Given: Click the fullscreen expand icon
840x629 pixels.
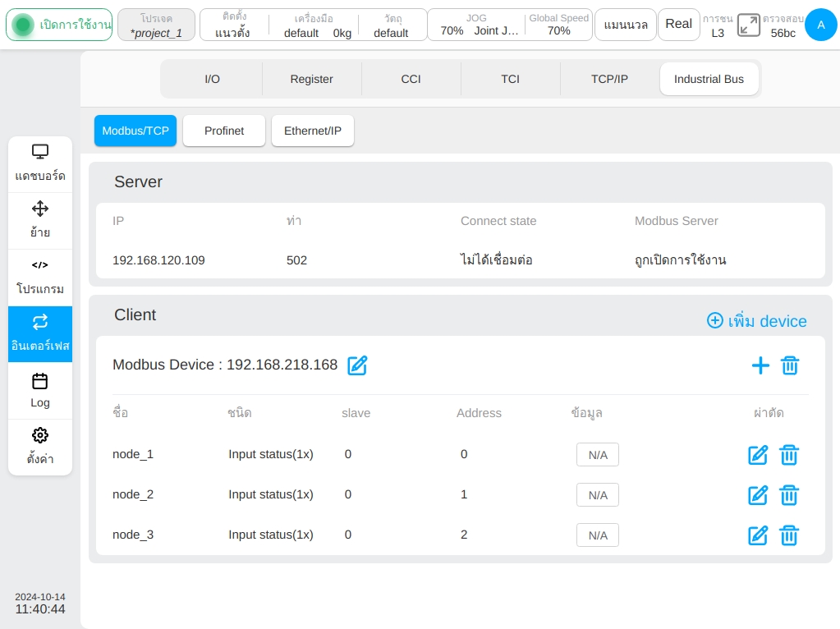Looking at the screenshot, I should [x=748, y=25].
